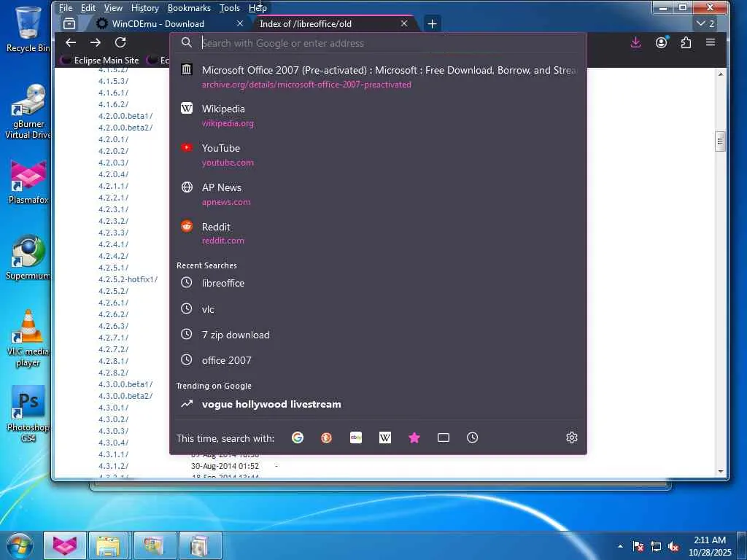Select the AP News suggestion
Viewport: 747px width, 560px height.
[379, 194]
